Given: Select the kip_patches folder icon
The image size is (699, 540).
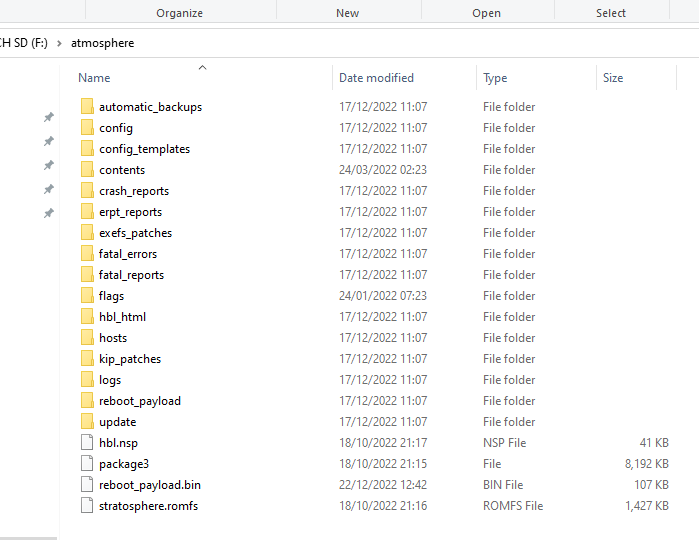Looking at the screenshot, I should click(x=87, y=359).
